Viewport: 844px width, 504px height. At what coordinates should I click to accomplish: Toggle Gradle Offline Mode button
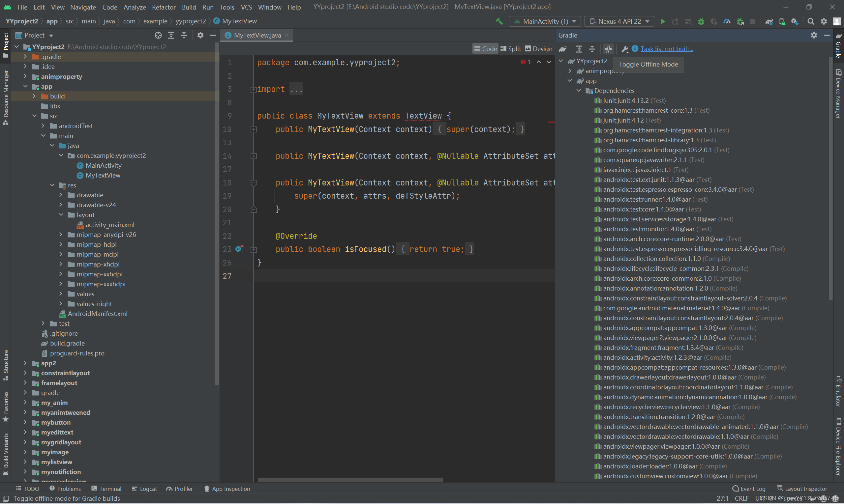click(608, 49)
